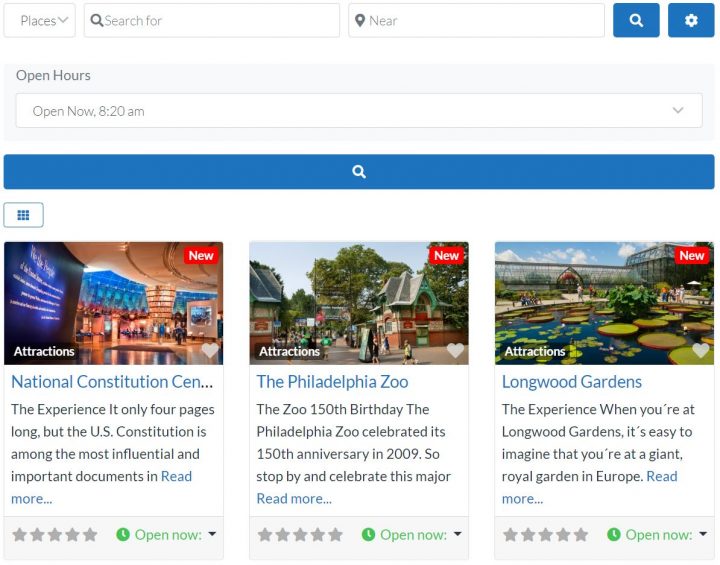Expand Open now hours for Philadelphia Zoo
Image resolution: width=720 pixels, height=565 pixels.
pos(412,535)
